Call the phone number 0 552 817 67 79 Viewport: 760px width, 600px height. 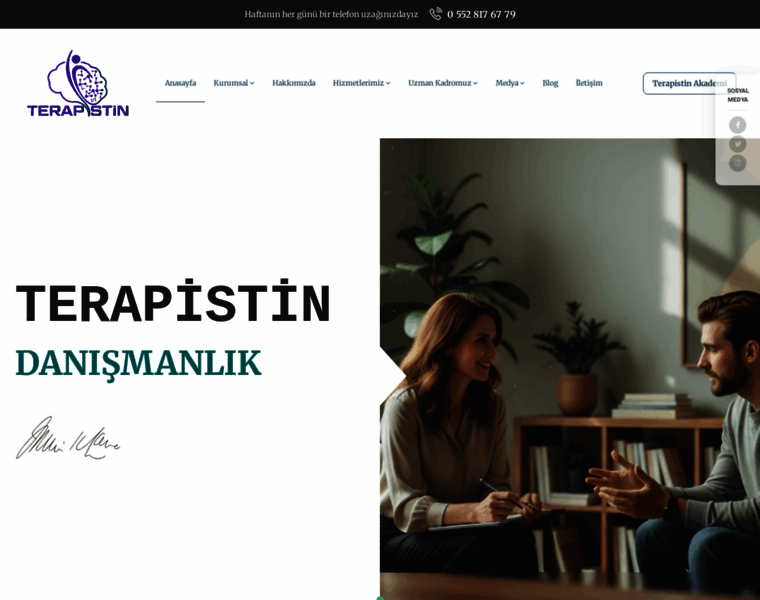click(481, 14)
